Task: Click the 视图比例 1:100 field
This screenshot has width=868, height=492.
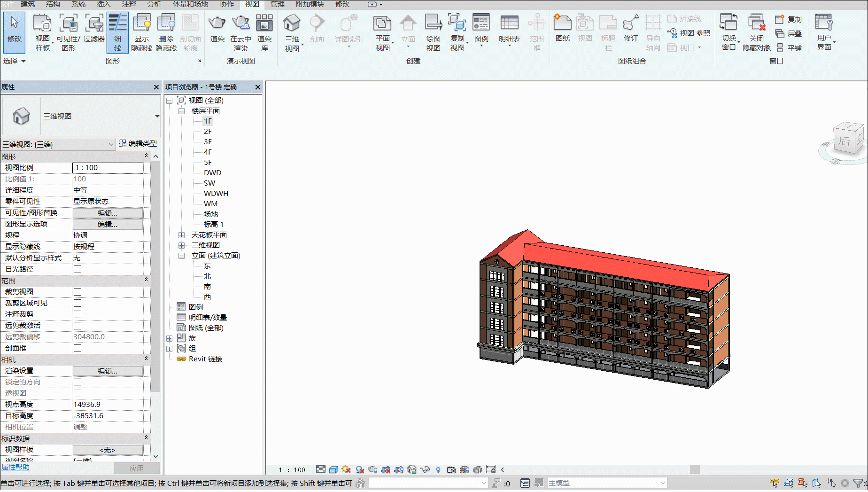Action: (108, 168)
